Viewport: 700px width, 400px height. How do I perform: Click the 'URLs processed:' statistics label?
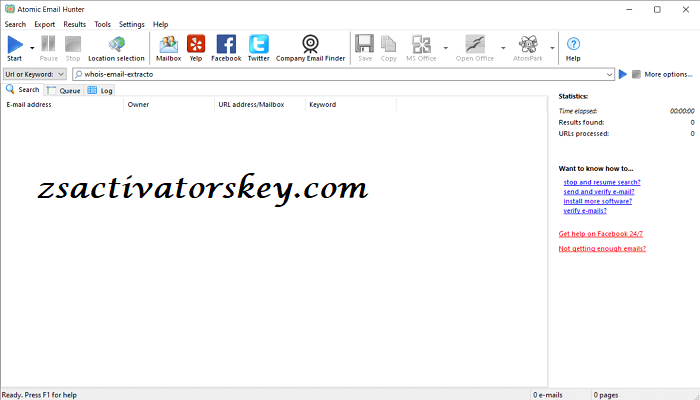583,133
